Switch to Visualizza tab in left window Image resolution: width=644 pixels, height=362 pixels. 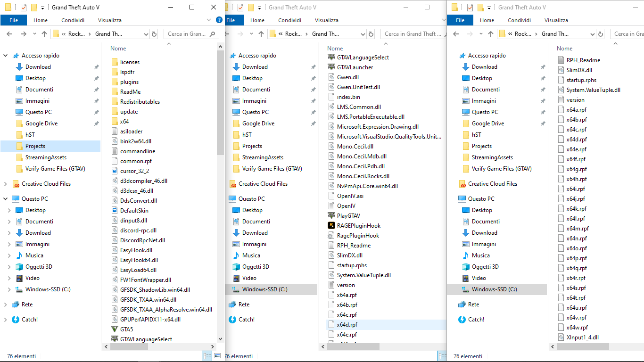click(x=110, y=20)
